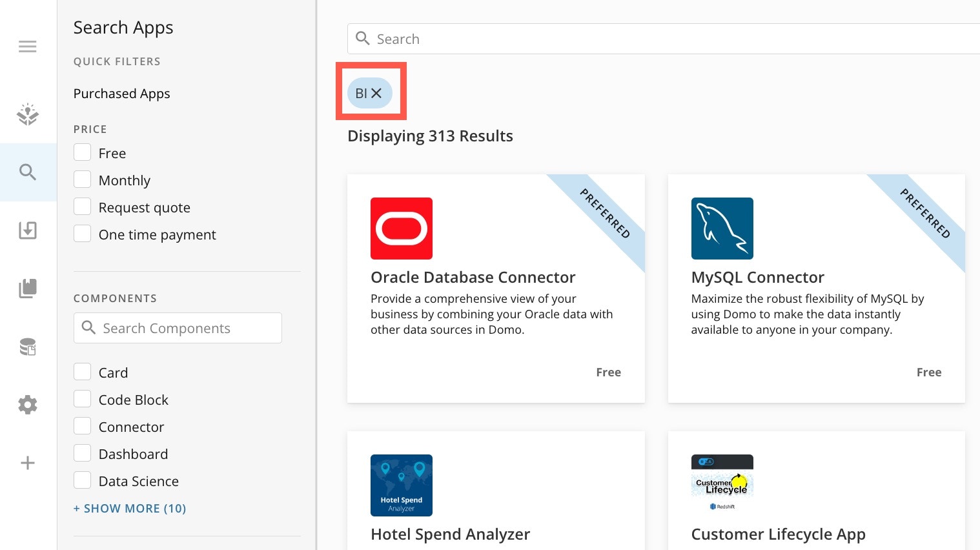Select Purchased Apps quick filter
The image size is (980, 550).
122,94
